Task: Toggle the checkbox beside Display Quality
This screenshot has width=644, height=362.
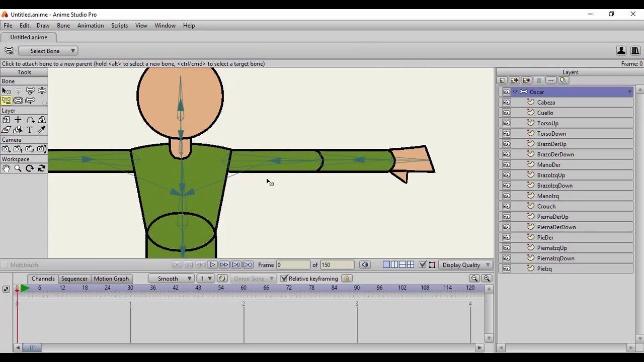Action: click(x=423, y=265)
